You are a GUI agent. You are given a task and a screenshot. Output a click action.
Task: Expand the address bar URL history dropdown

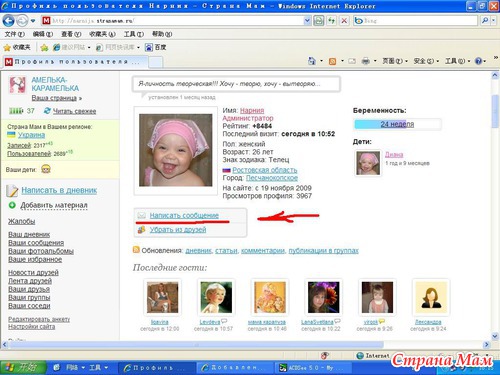[307, 21]
